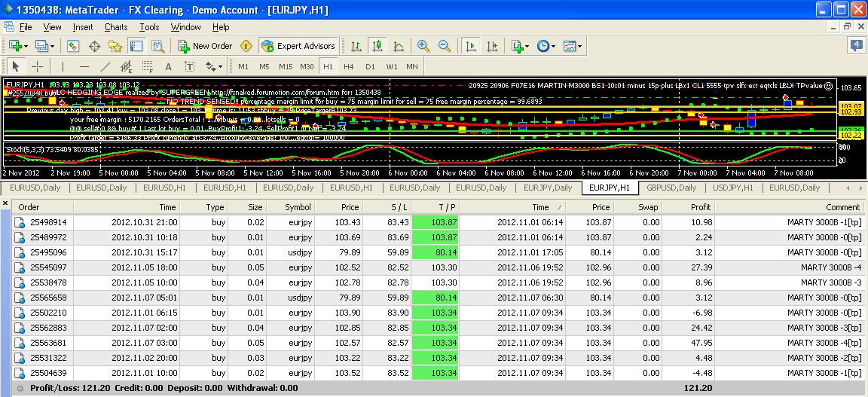Open the Profiles dropdown arrow
868x397 pixels.
coord(51,46)
